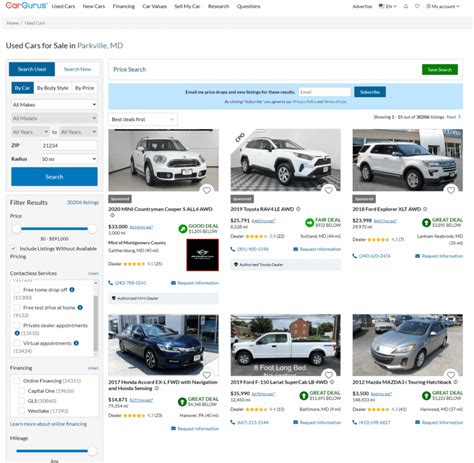474x463 pixels.
Task: Click the green Save Search button
Action: (x=440, y=70)
